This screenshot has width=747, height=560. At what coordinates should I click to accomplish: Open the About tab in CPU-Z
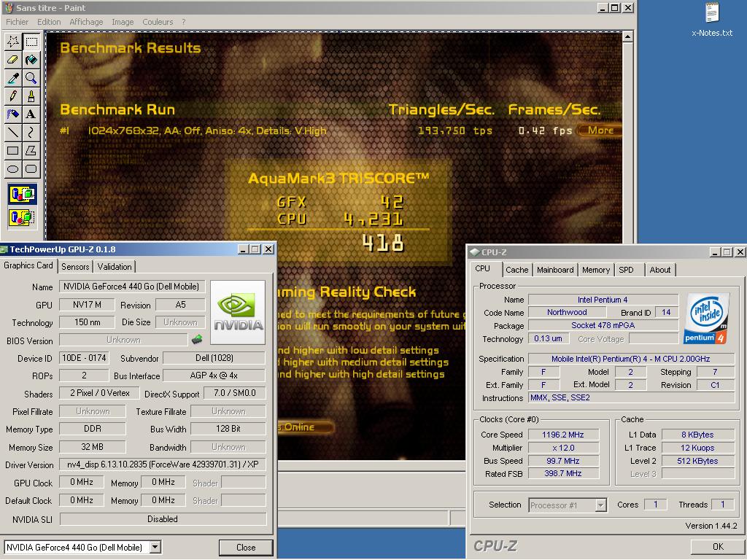659,270
